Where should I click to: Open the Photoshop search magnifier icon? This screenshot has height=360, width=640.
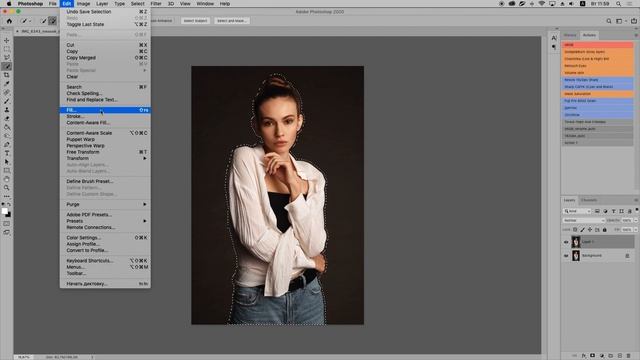(609, 21)
